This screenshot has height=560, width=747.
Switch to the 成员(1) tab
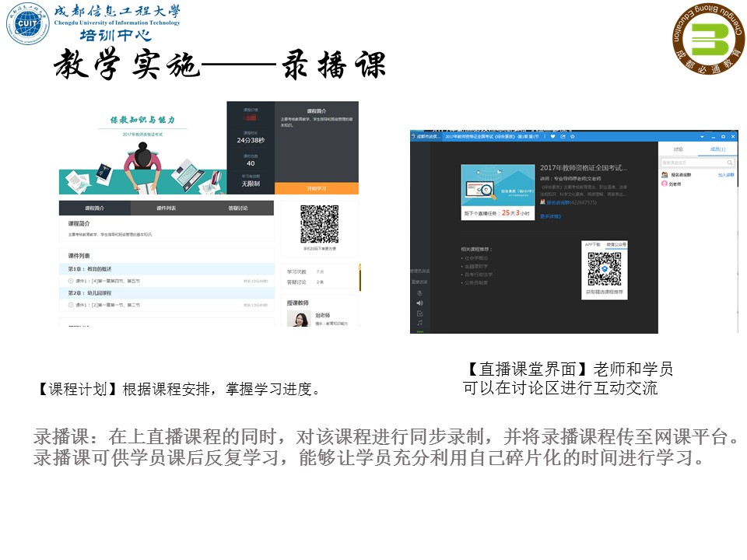(x=718, y=149)
